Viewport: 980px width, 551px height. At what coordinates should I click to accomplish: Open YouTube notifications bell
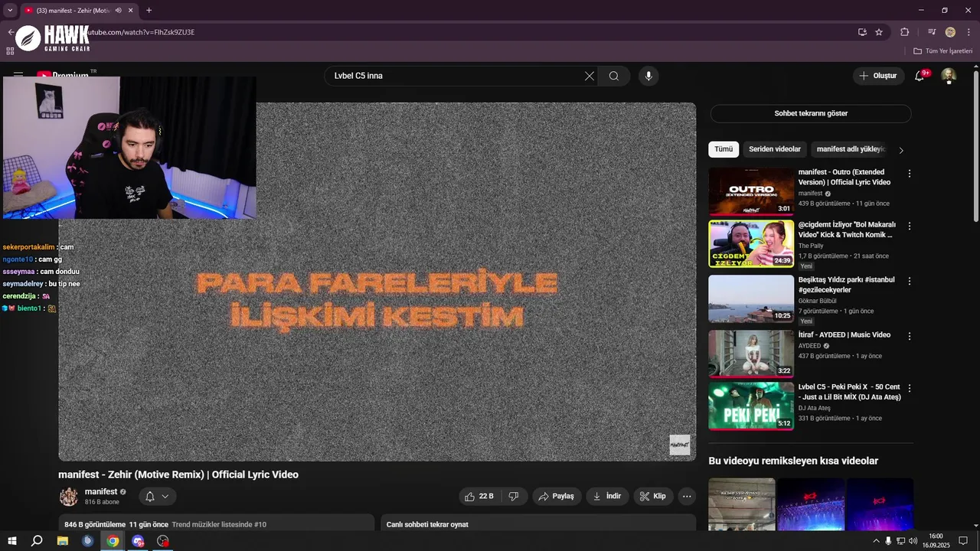[x=920, y=76]
